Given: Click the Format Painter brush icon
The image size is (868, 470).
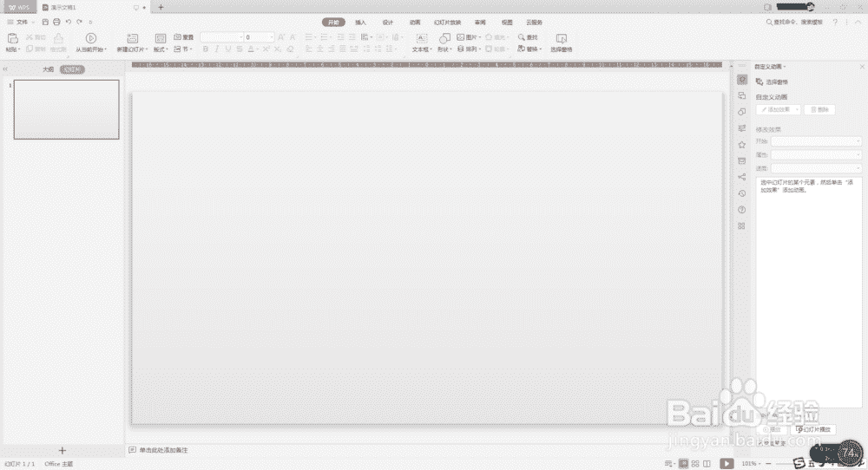Looking at the screenshot, I should pyautogui.click(x=58, y=38).
